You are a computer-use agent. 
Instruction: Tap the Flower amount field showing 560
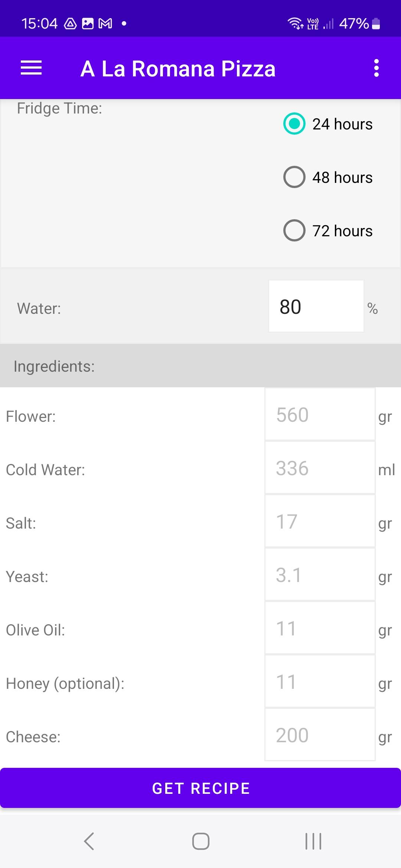point(320,414)
